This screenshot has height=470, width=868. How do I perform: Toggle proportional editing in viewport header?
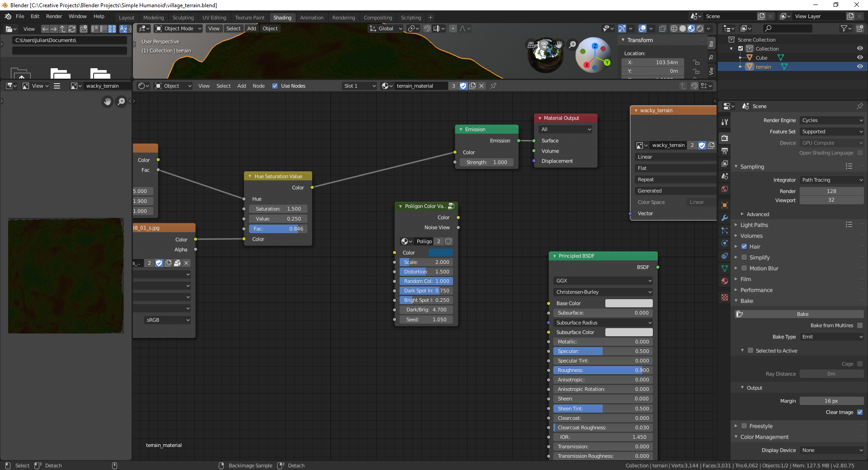(453, 28)
